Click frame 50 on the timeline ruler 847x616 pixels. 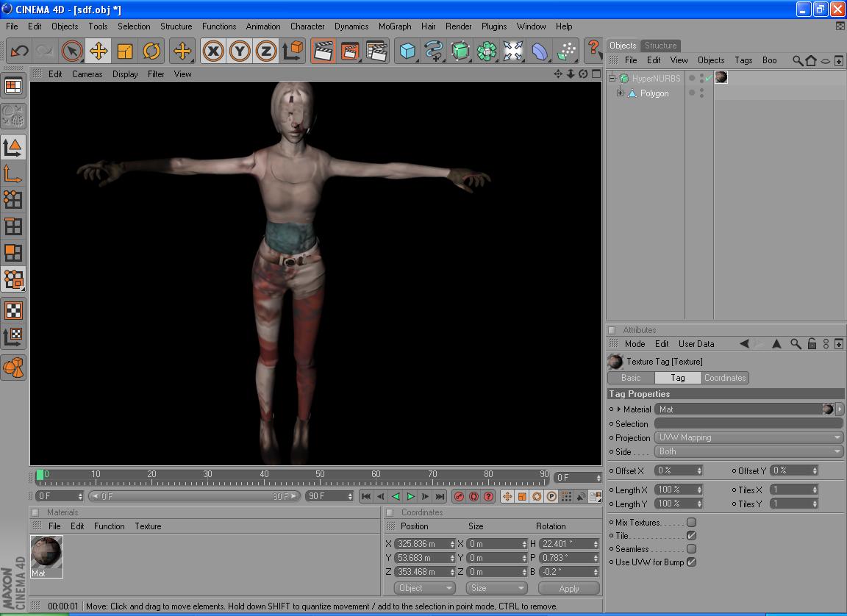[320, 479]
